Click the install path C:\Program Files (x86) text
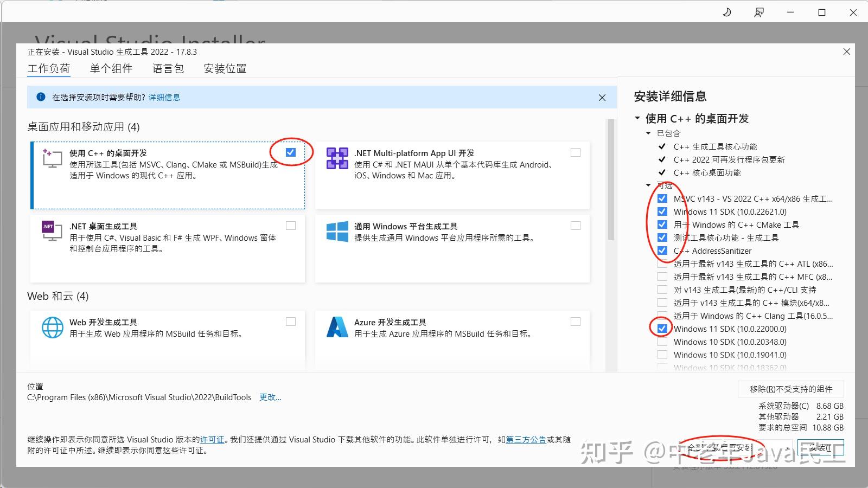 (x=139, y=397)
